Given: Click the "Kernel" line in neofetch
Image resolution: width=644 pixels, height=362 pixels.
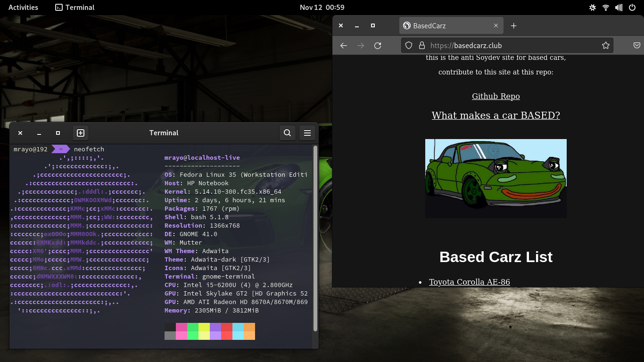Looking at the screenshot, I should point(223,192).
